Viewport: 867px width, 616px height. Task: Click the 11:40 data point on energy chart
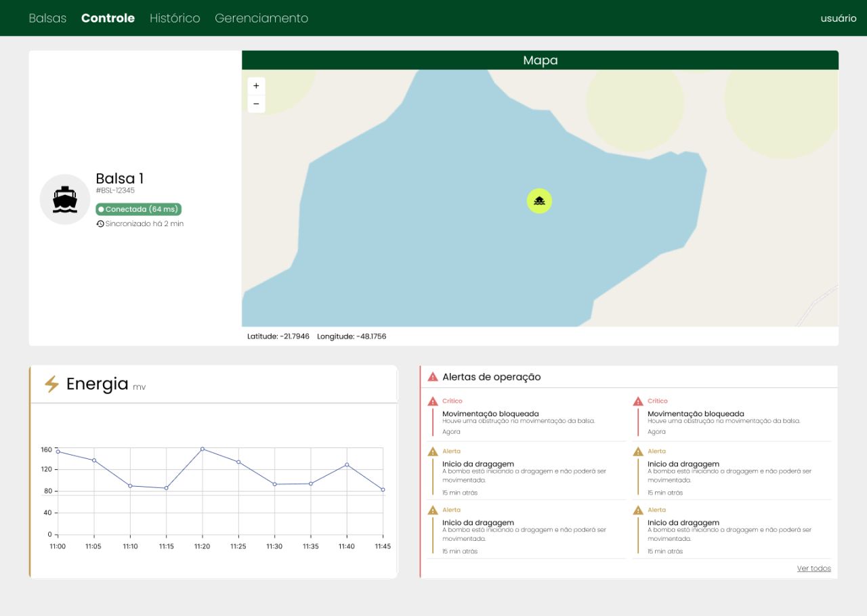(x=347, y=464)
